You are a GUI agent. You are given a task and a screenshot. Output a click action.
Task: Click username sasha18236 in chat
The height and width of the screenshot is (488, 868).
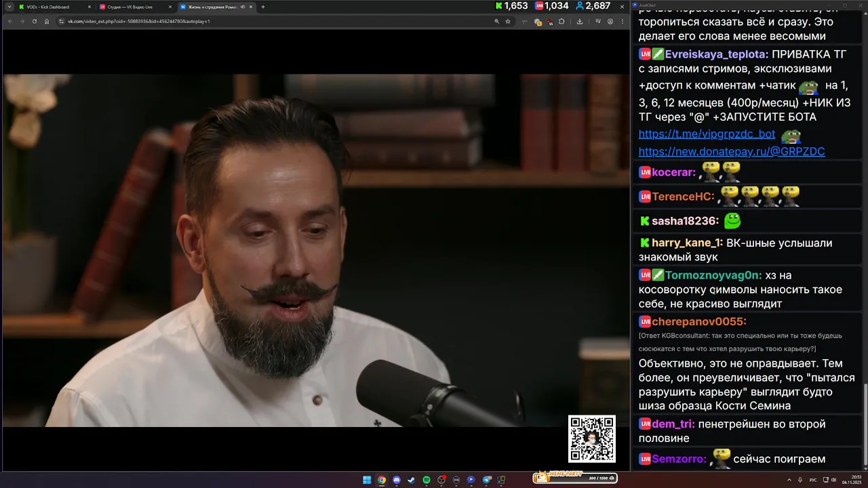pyautogui.click(x=685, y=222)
